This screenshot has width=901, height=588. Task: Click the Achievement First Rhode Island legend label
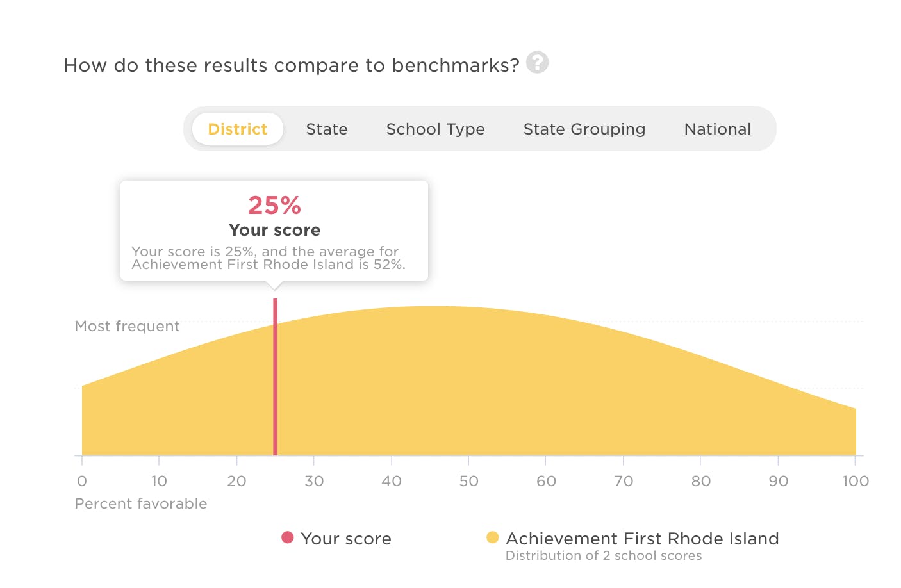[642, 539]
